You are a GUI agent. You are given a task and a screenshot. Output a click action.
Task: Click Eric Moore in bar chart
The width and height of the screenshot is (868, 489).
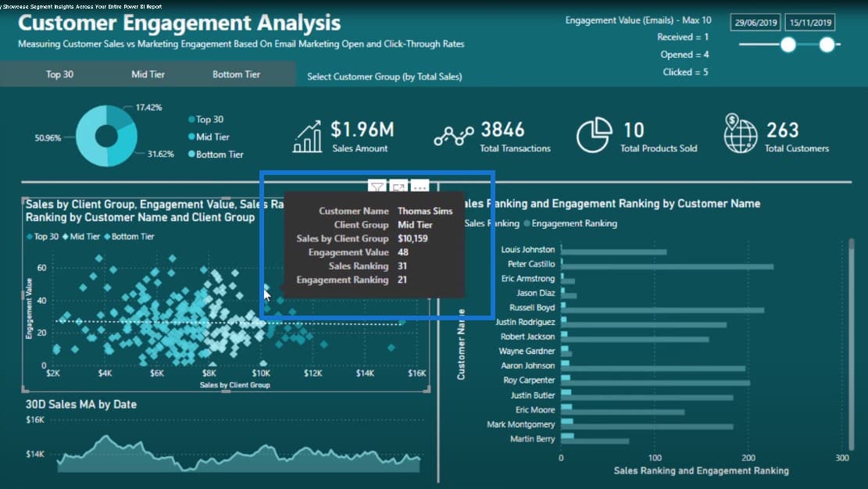(x=534, y=410)
